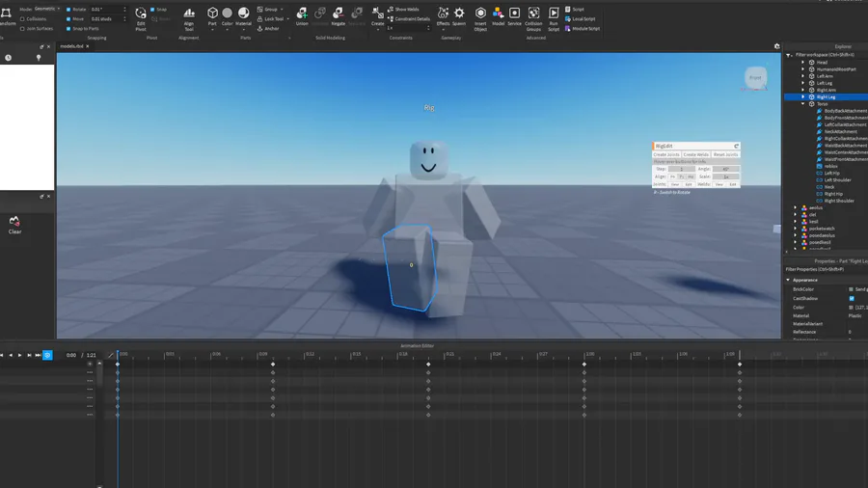The image size is (868, 488).
Task: Insert a new Module Script
Action: pyautogui.click(x=583, y=28)
